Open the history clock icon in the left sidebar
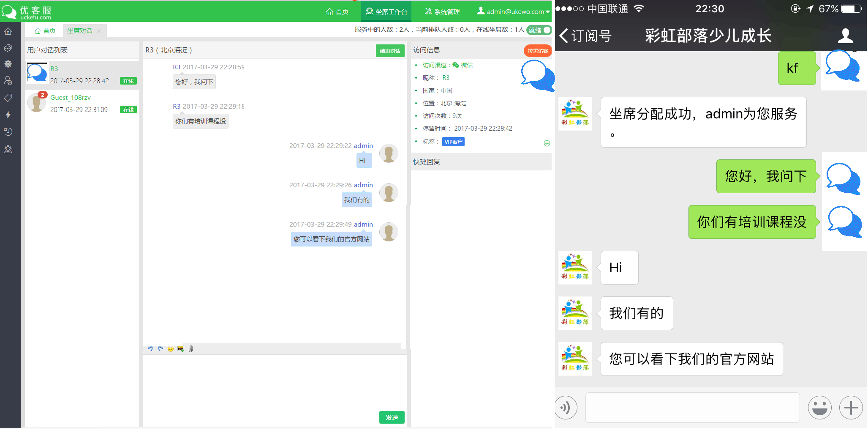 (8, 131)
